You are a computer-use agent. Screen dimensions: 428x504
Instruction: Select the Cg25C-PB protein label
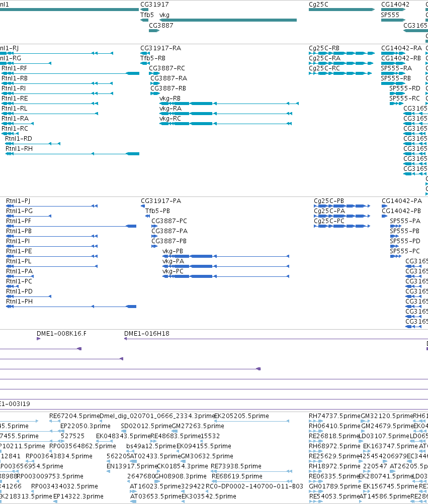(x=329, y=201)
